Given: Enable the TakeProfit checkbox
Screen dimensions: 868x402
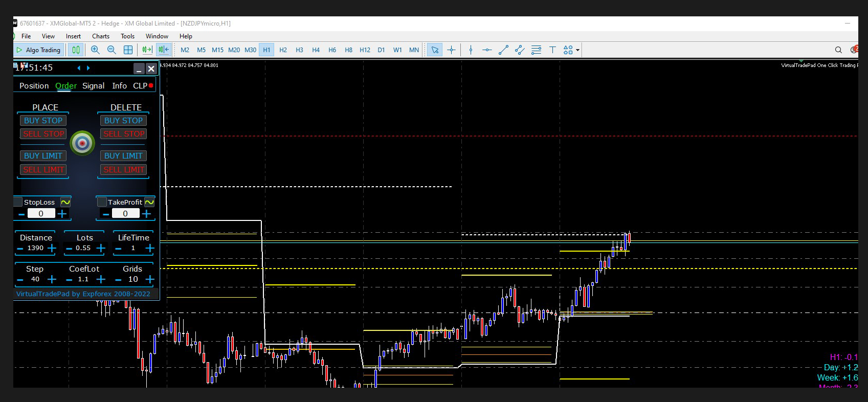Looking at the screenshot, I should tap(102, 202).
